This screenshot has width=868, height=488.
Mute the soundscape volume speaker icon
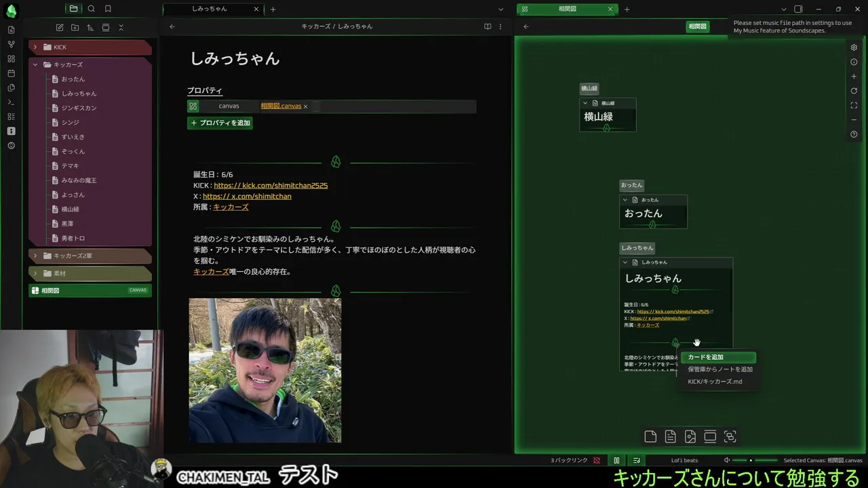(x=727, y=460)
